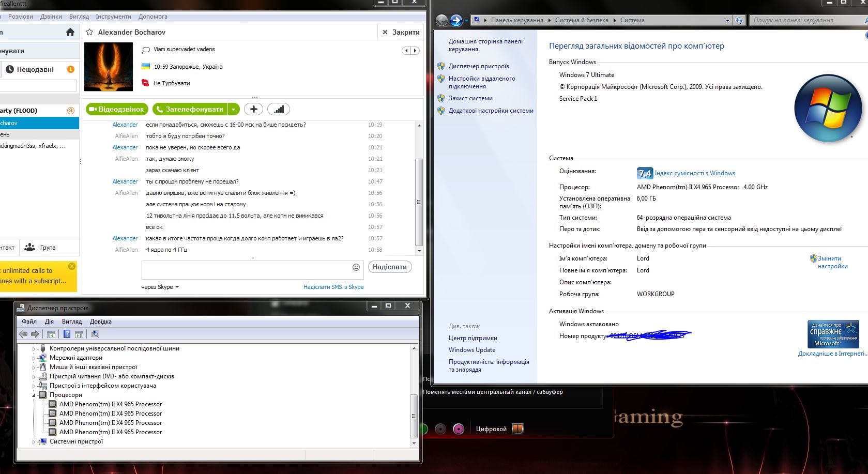Click Група button in Skype sidebar
This screenshot has width=868, height=474.
pos(40,248)
